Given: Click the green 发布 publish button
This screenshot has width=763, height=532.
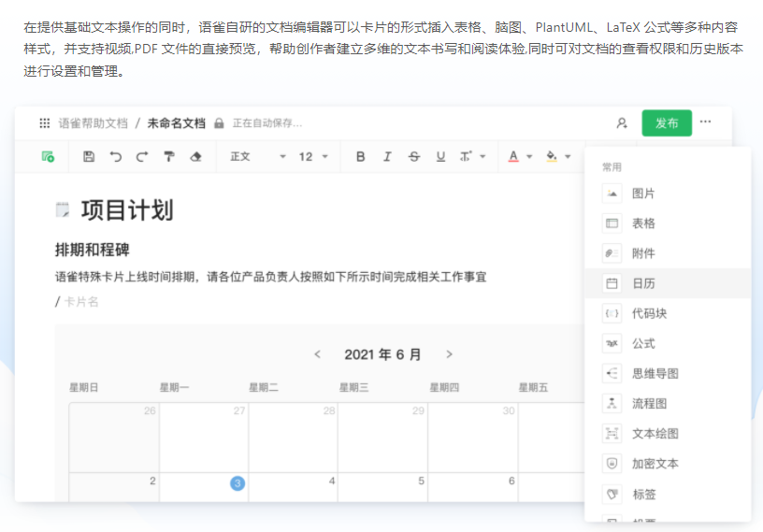Looking at the screenshot, I should point(667,123).
